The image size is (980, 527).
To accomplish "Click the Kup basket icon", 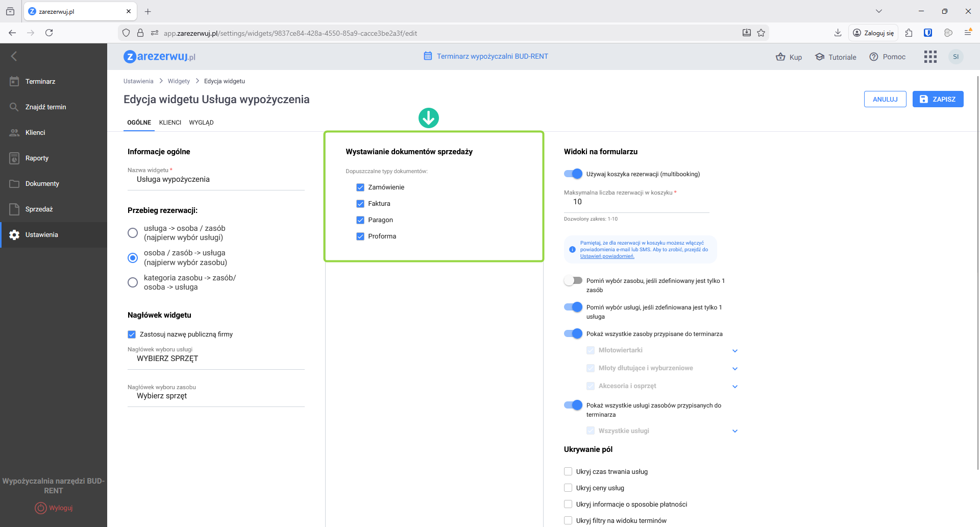I will [x=780, y=57].
